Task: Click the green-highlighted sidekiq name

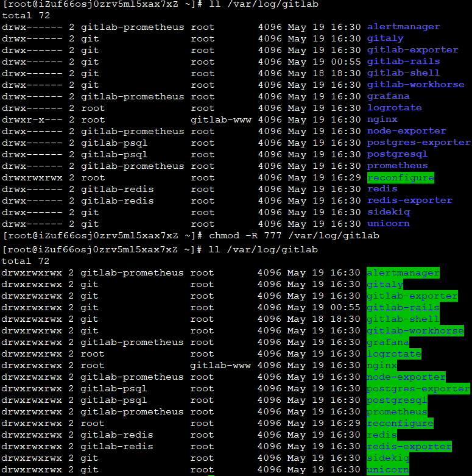Action: [388, 458]
